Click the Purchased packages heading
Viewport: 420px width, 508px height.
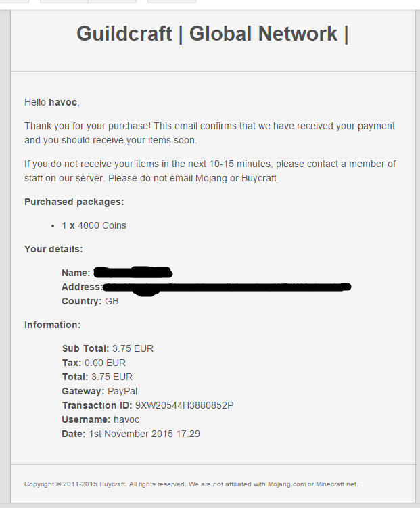pyautogui.click(x=74, y=202)
